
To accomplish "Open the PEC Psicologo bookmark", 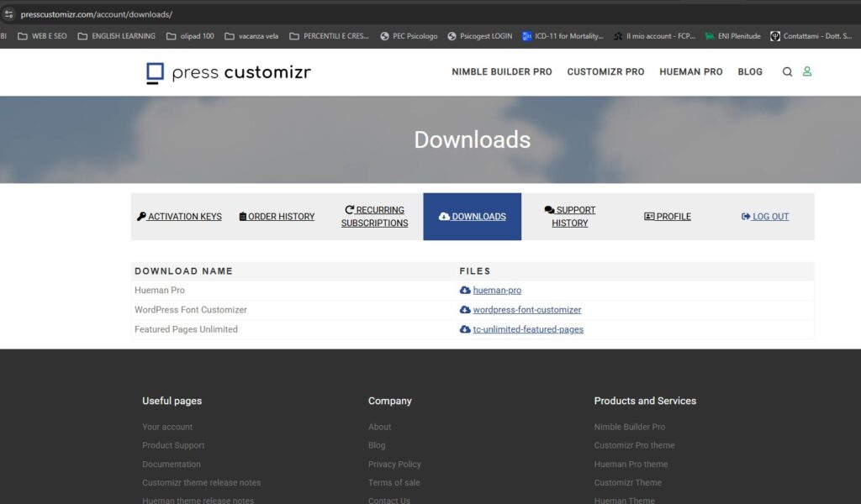I will click(409, 36).
